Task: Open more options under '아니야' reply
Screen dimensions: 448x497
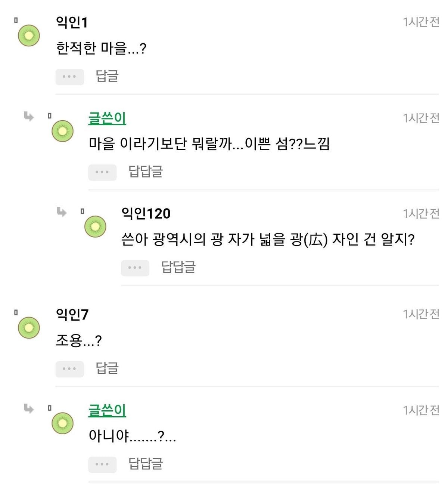Action: pos(102,464)
